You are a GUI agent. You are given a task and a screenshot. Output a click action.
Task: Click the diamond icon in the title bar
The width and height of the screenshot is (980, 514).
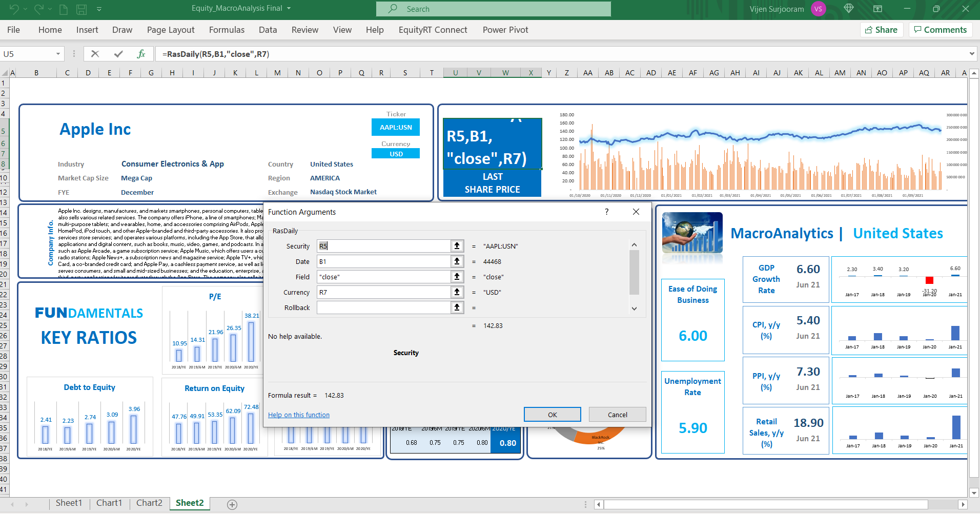[849, 9]
